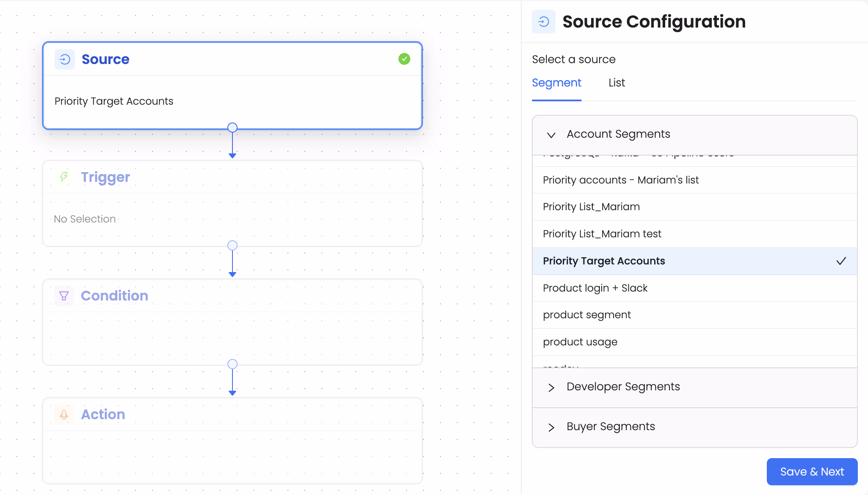Click the funnel icon on the Condition node
Image resolution: width=868 pixels, height=495 pixels.
point(64,295)
